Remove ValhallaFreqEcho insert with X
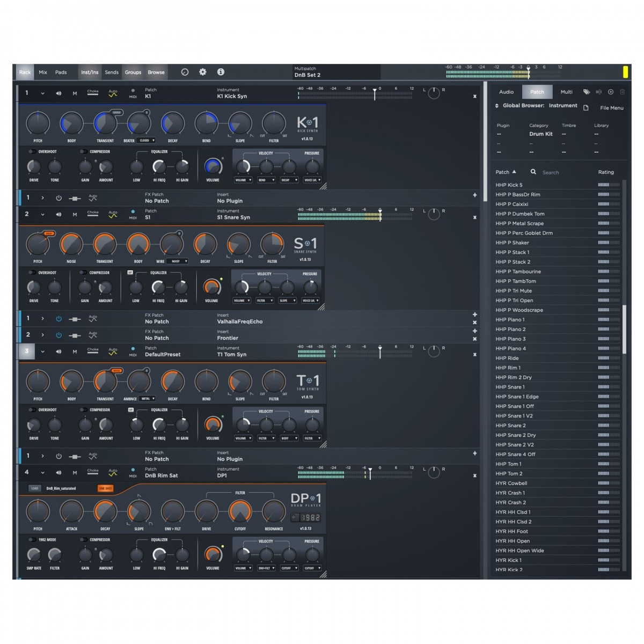This screenshot has width=644, height=644. (x=475, y=323)
